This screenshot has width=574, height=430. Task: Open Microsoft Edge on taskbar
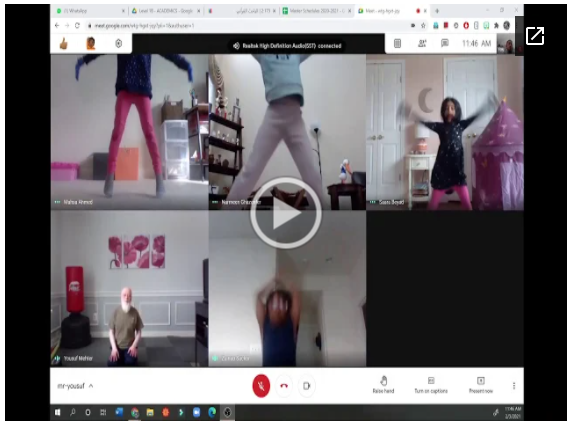click(x=212, y=412)
